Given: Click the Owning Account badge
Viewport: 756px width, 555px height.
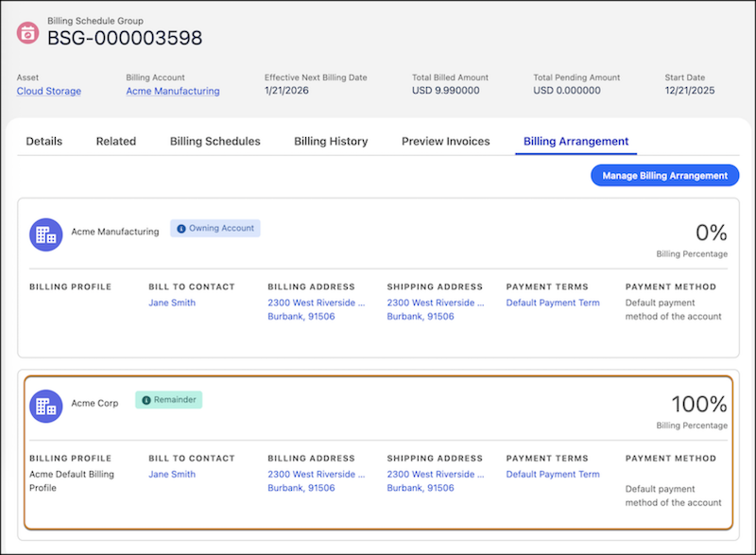Looking at the screenshot, I should point(215,229).
